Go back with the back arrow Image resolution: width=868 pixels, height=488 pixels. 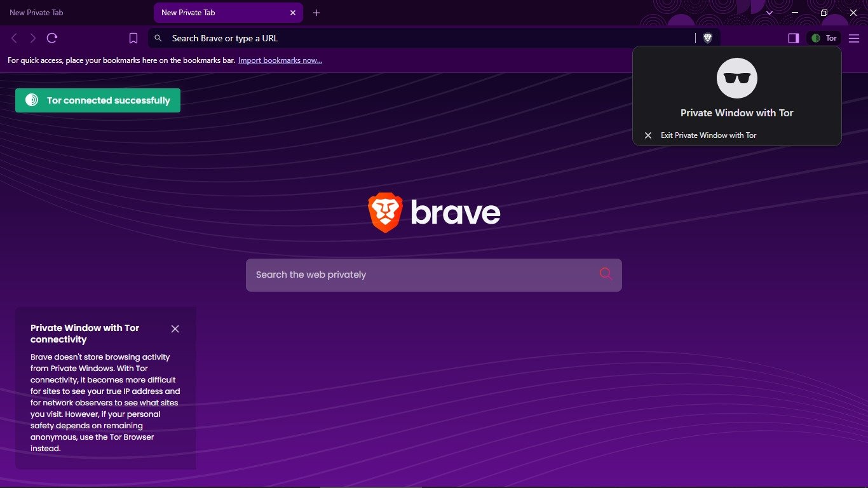15,38
